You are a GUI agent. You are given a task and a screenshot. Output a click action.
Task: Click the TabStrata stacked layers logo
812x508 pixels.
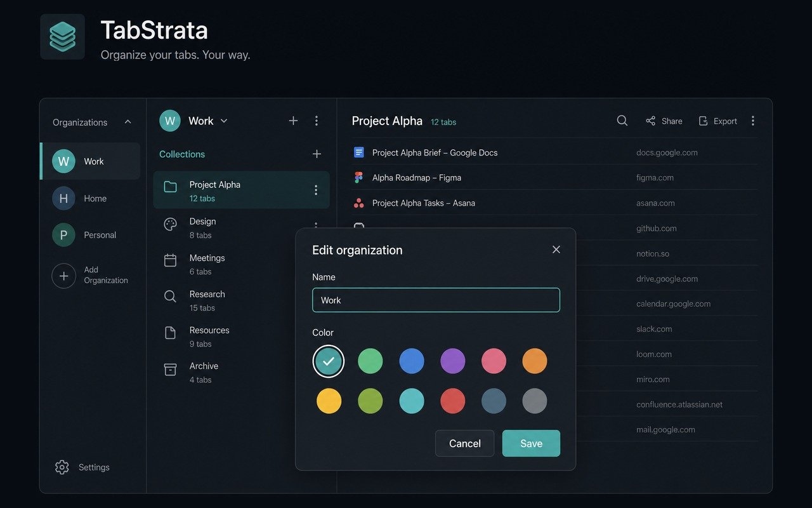point(62,37)
